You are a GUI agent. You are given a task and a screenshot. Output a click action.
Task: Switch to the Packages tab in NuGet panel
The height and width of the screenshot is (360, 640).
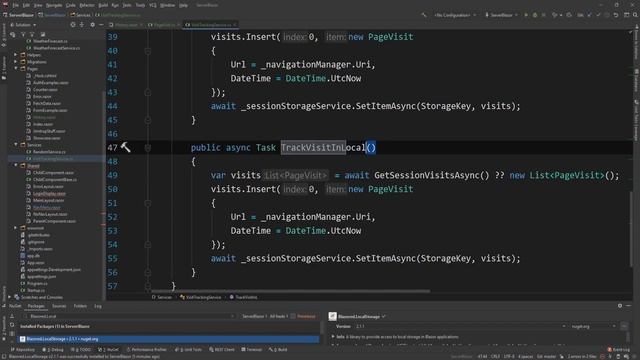36,306
